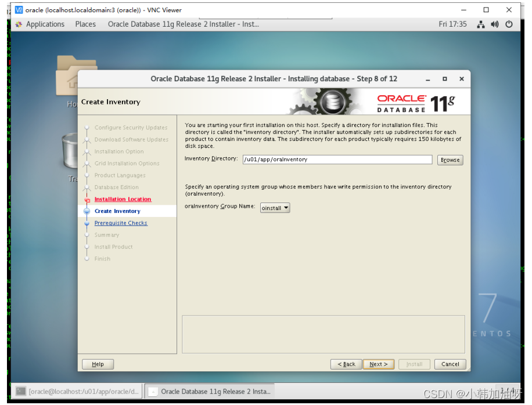
Task: Click the Install Product step
Action: (x=113, y=247)
